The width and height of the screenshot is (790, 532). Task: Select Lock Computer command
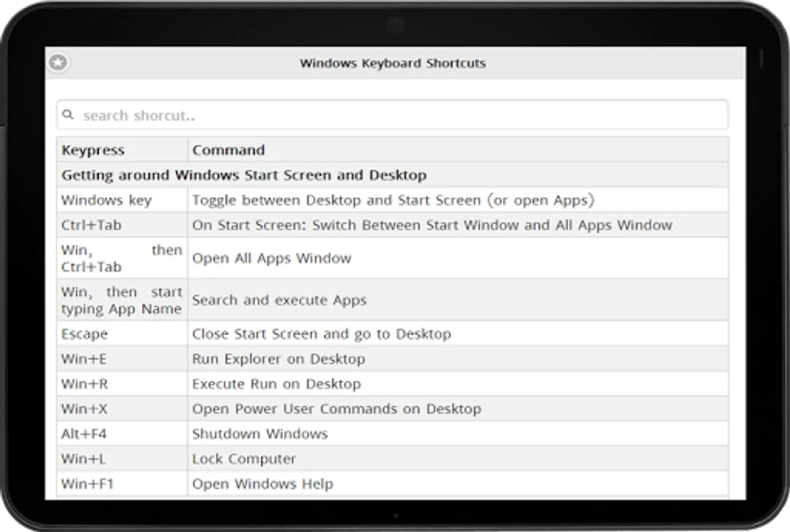(x=458, y=459)
